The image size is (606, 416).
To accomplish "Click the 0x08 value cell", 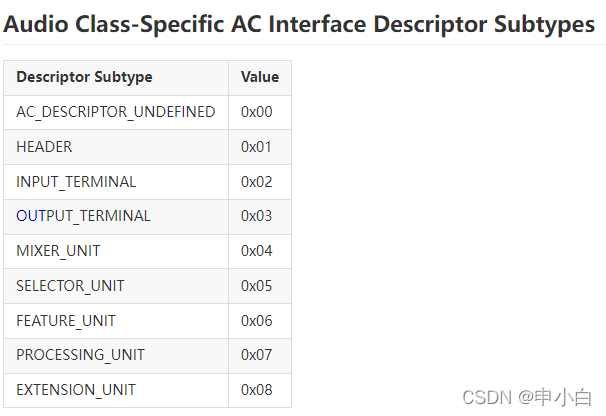I will point(260,390).
